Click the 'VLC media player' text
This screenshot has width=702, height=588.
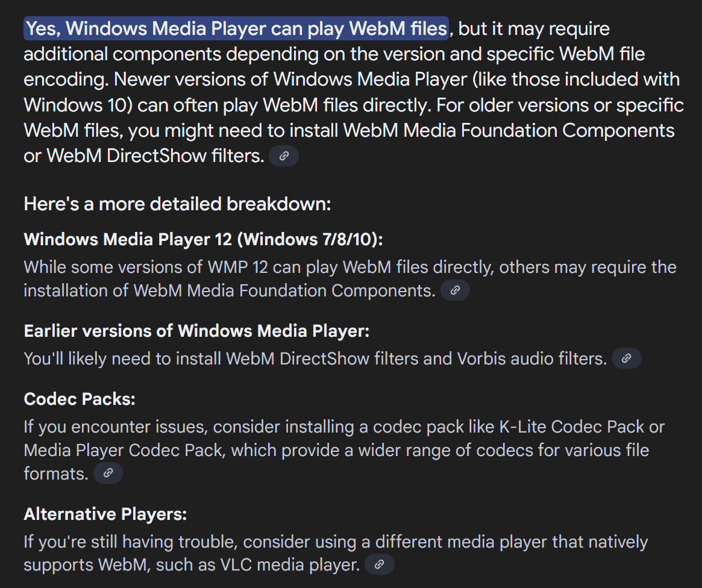(x=289, y=565)
